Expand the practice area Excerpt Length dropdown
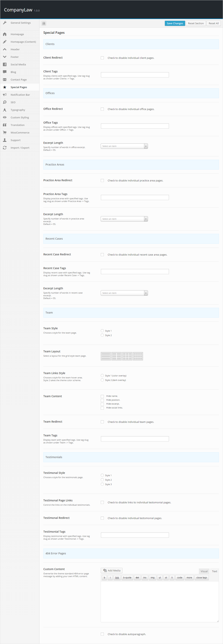Screen dimensions: 223x644 [124, 219]
